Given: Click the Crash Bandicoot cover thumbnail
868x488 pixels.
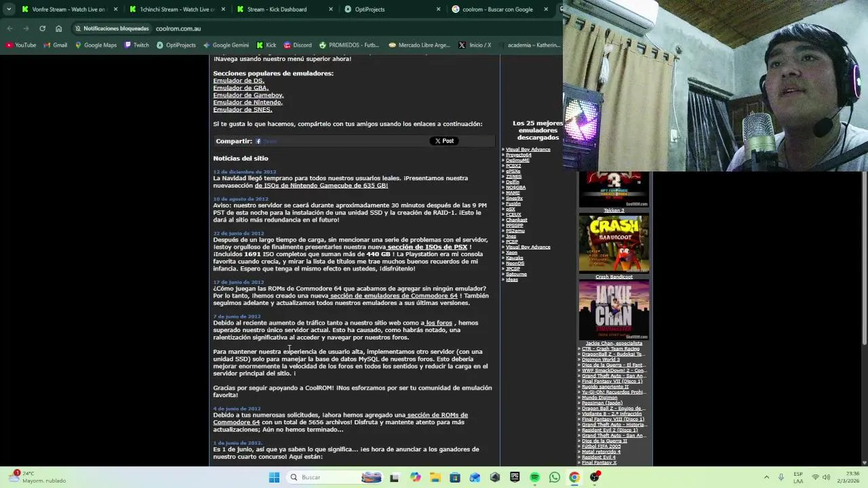Looking at the screenshot, I should 614,244.
